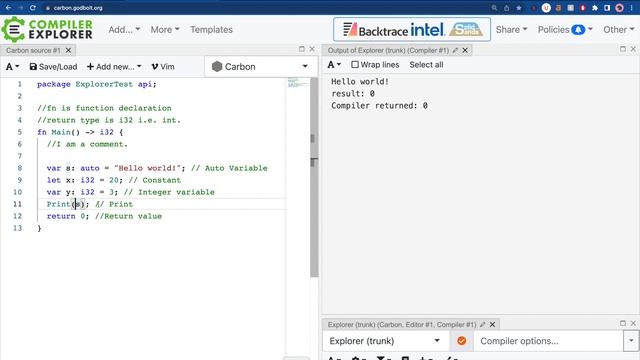The height and width of the screenshot is (360, 640).
Task: Click the Solid Sands sponsor logo
Action: click(466, 29)
